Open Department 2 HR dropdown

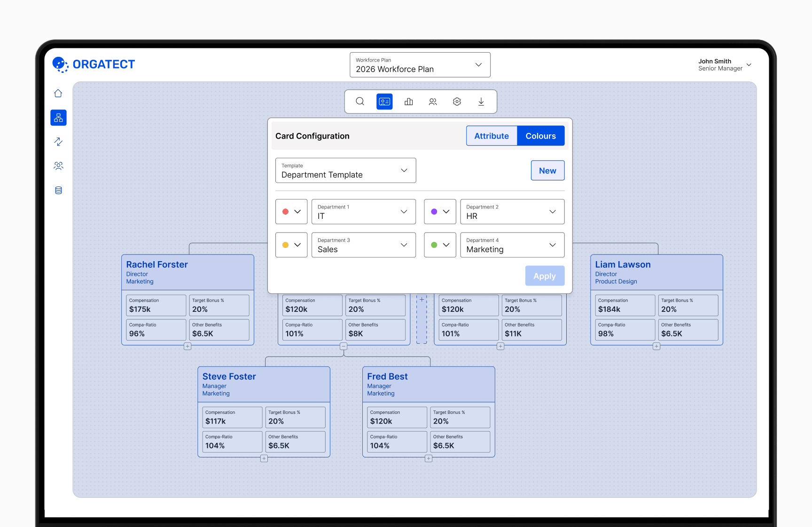point(512,212)
